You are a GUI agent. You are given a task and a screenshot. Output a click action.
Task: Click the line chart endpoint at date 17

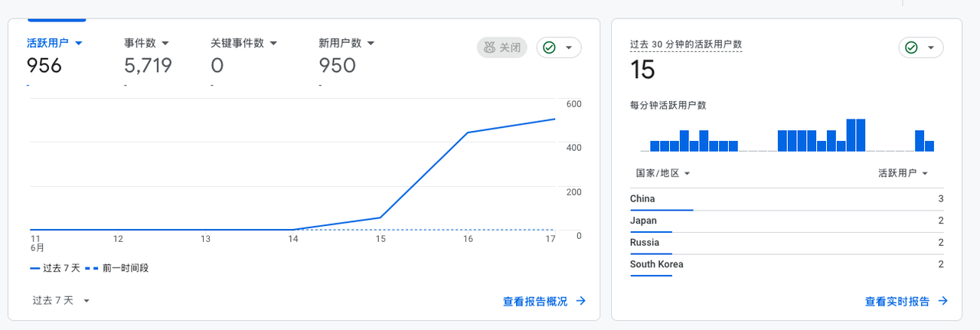pos(555,119)
